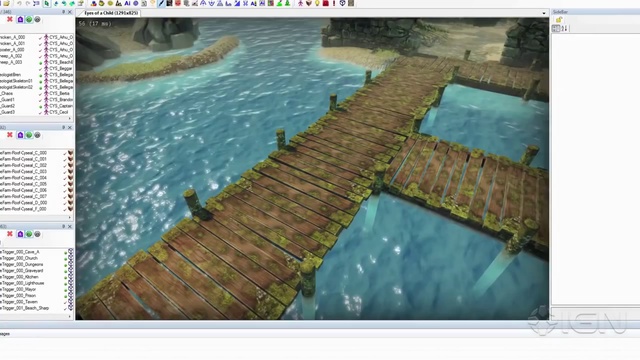Image resolution: width=640 pixels, height=360 pixels.
Task: Click the redo arrow in top toolbar
Action: tap(27, 3)
